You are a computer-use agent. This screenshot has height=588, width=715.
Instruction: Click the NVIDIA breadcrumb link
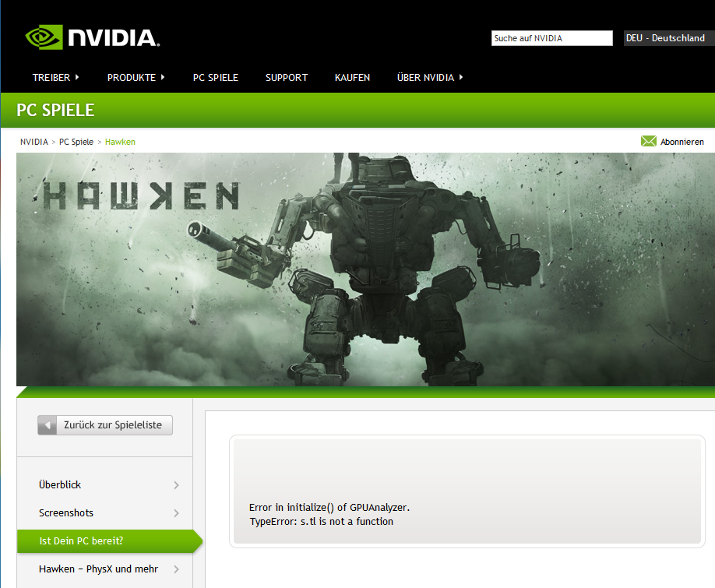pos(34,142)
